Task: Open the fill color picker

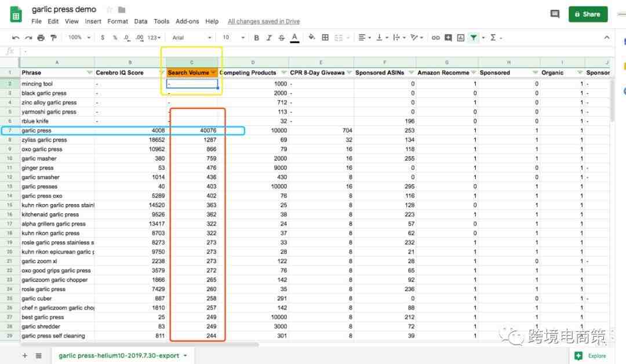Action: click(312, 38)
